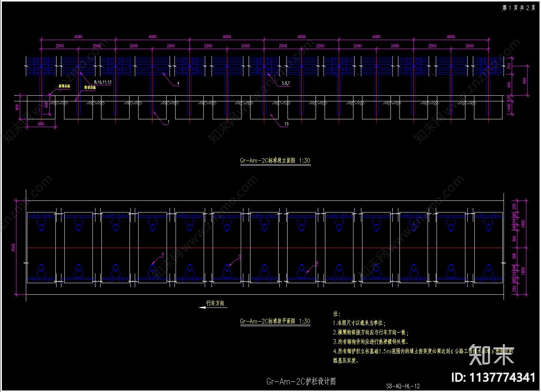
Task: Select note '2.横梁的搭接方向应与行车方向一致'
Action: coord(371,332)
